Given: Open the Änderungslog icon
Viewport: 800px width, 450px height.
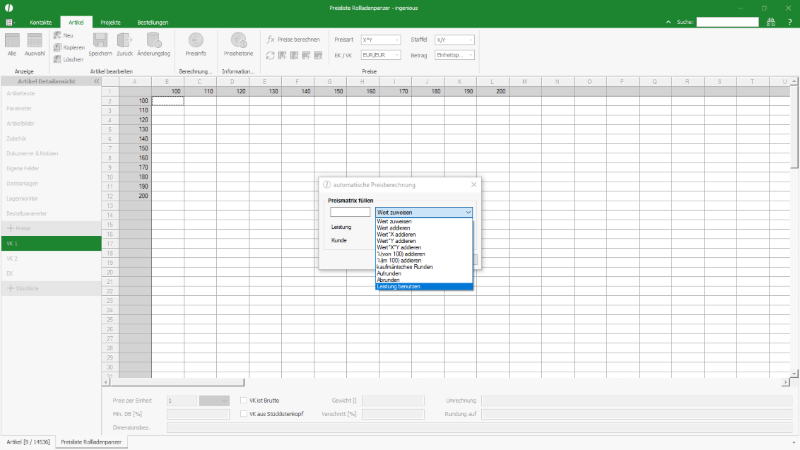Looking at the screenshot, I should [x=154, y=40].
